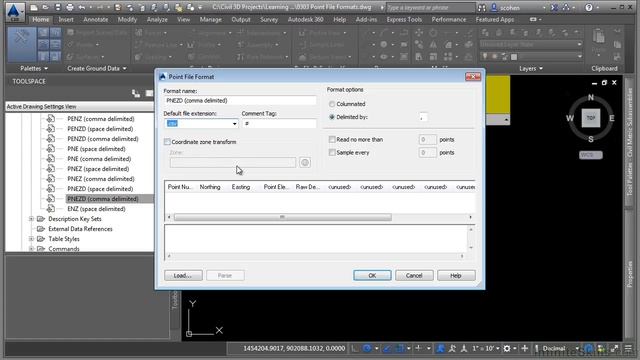Click the Autodesk Exchange X icon
Screen dimensions: 640x360
point(554,7)
